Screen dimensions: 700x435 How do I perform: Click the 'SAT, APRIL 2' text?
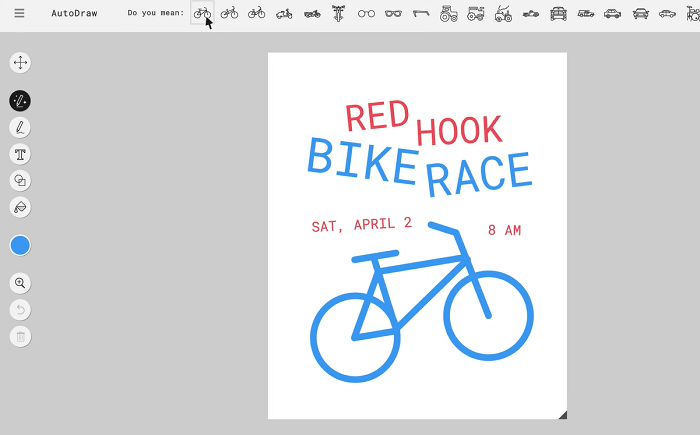tap(361, 225)
